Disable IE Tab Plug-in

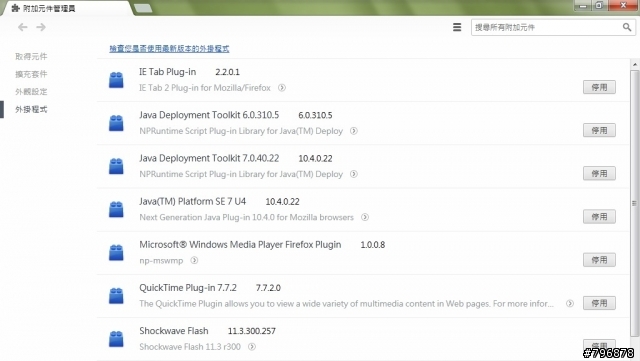[599, 87]
